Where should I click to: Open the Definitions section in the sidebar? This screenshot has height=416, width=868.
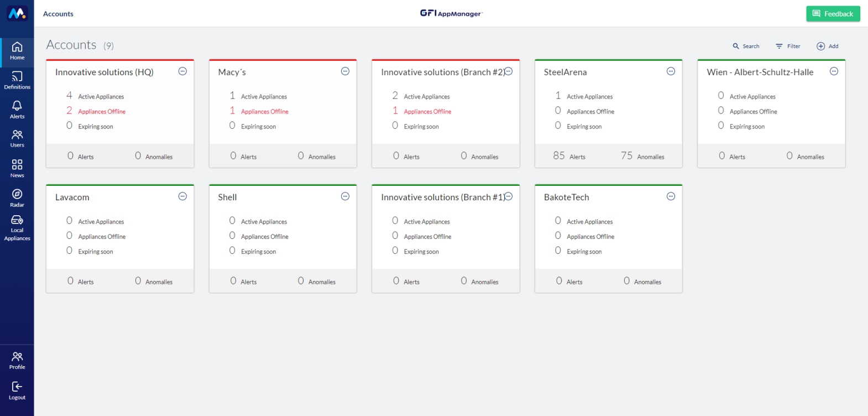coord(17,81)
